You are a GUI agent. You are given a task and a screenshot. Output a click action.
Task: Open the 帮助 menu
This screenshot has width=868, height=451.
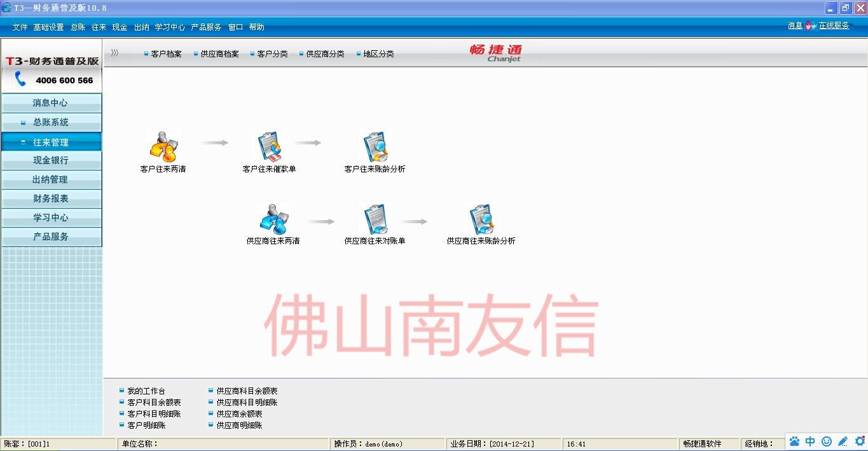257,27
